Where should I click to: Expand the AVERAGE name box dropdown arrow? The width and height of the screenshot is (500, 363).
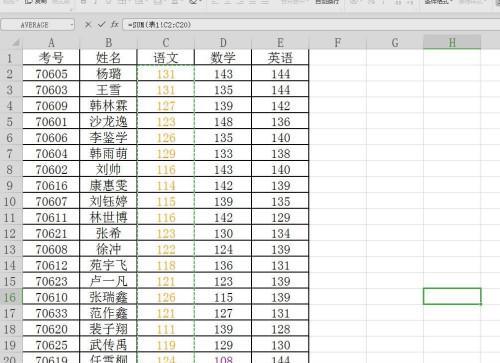72,25
